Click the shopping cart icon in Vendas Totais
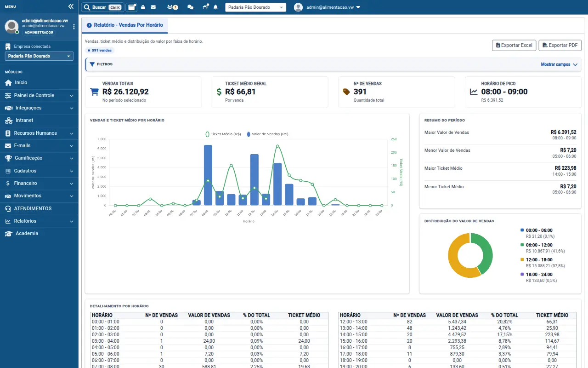The width and height of the screenshot is (588, 368). click(x=95, y=92)
